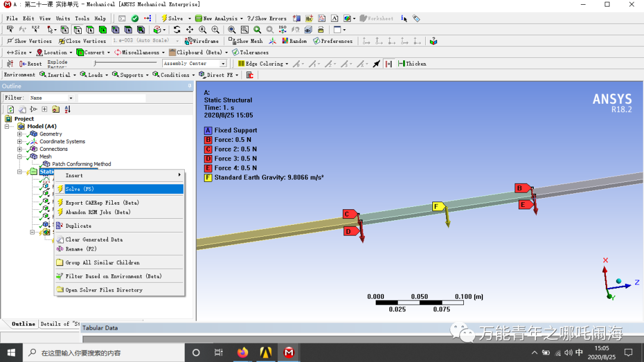Toggle the edge display icon left of Thicken
Image resolution: width=644 pixels, height=362 pixels.
tap(389, 64)
